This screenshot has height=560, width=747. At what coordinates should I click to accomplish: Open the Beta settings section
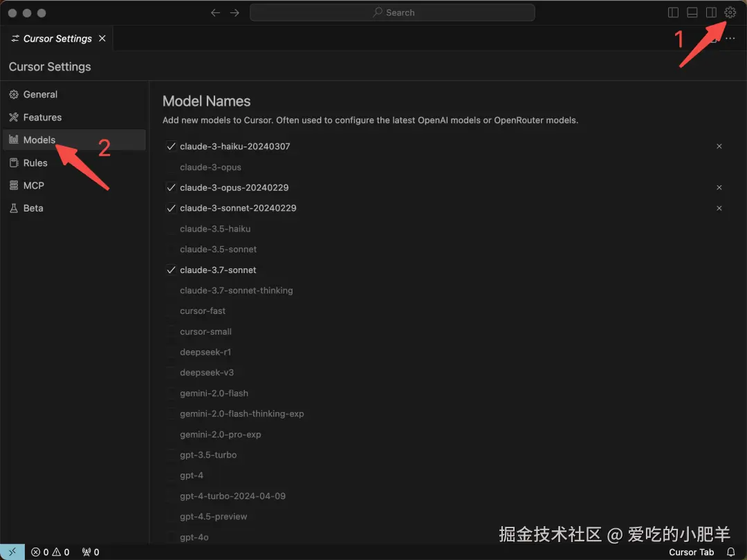tap(74, 208)
